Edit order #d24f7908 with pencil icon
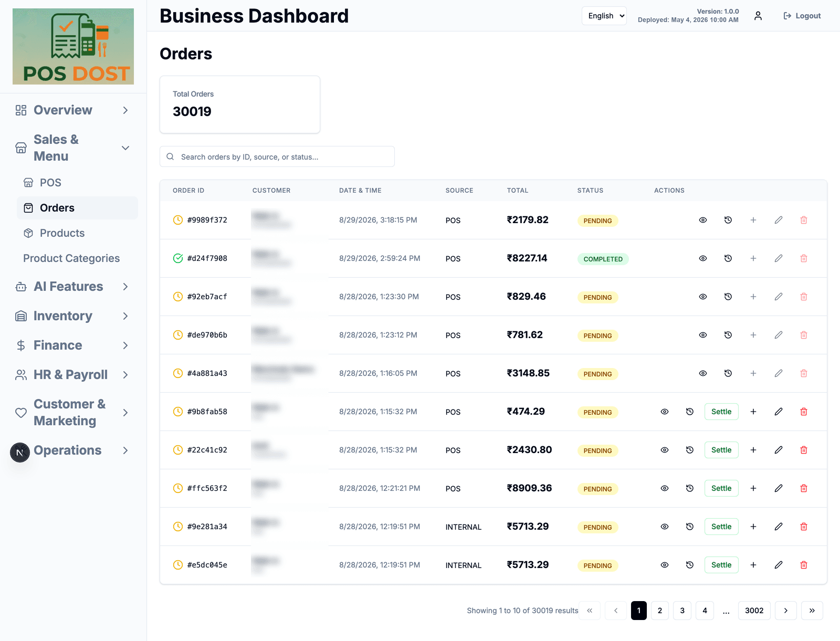840x641 pixels. (779, 258)
